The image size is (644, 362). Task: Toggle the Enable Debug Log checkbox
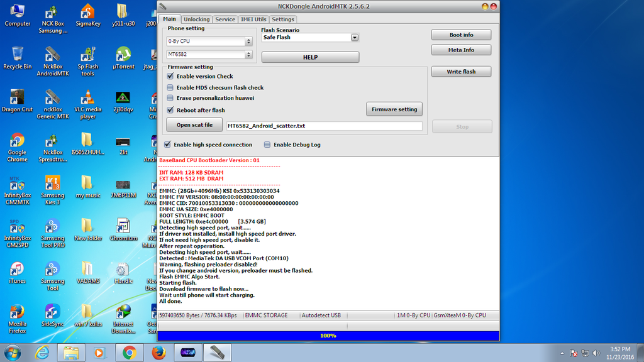click(267, 145)
